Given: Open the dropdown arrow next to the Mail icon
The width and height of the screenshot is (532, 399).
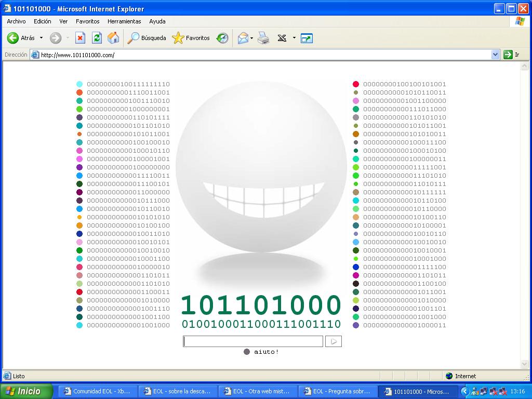Looking at the screenshot, I should click(252, 38).
